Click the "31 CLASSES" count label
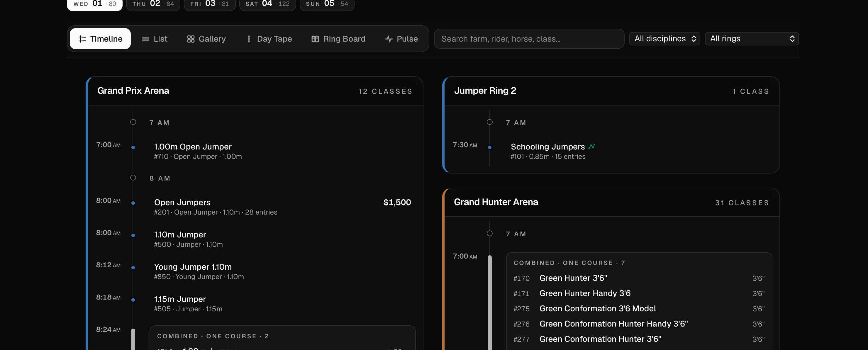Screen dimensions: 868x350 point(742,203)
